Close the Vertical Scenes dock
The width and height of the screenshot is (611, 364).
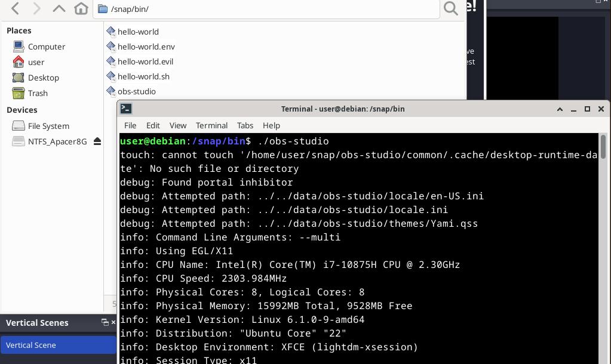pyautogui.click(x=113, y=322)
